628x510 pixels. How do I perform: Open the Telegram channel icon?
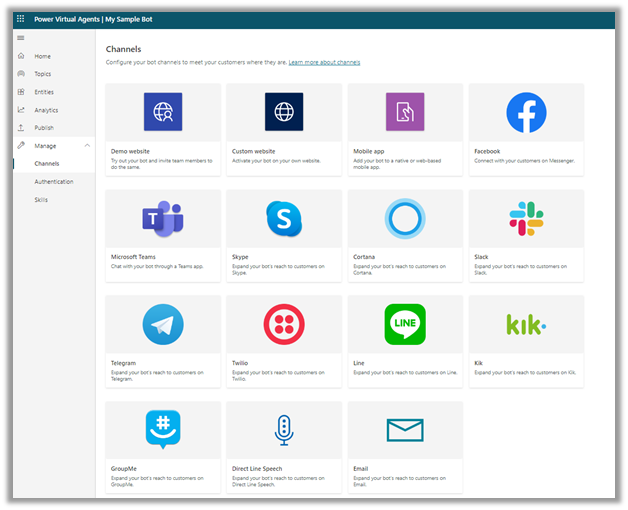point(163,324)
